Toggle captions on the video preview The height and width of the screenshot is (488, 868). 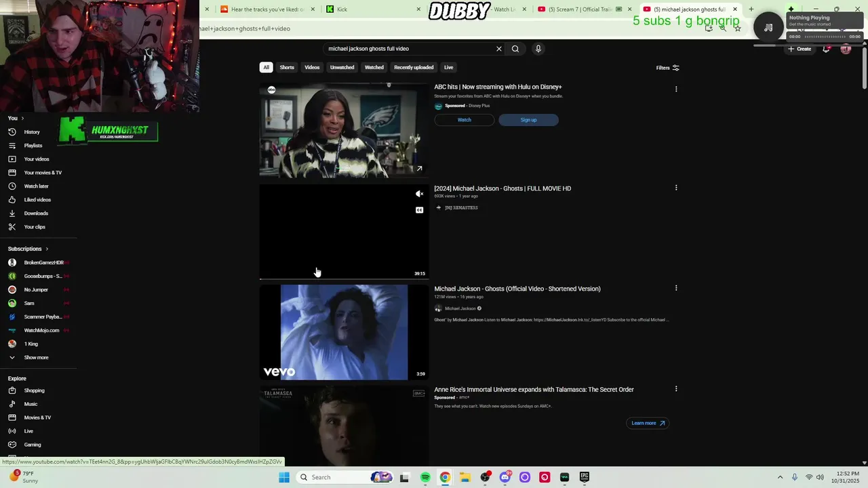(x=419, y=210)
